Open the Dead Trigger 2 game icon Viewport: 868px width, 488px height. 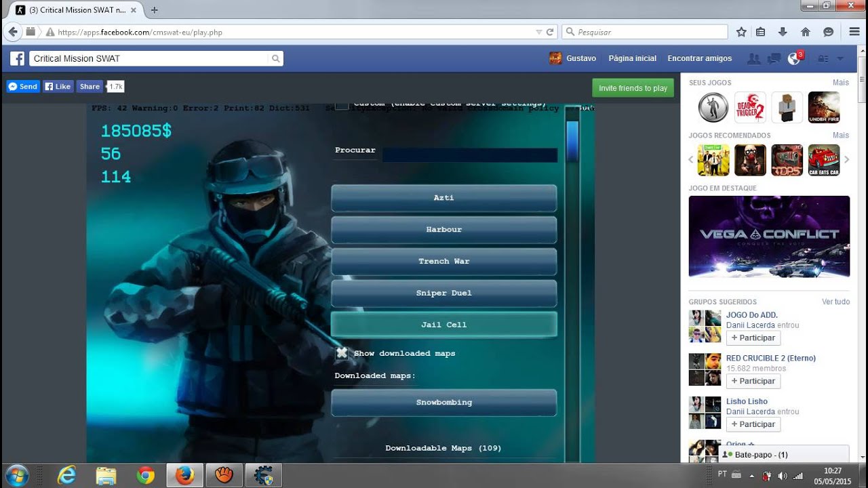751,107
